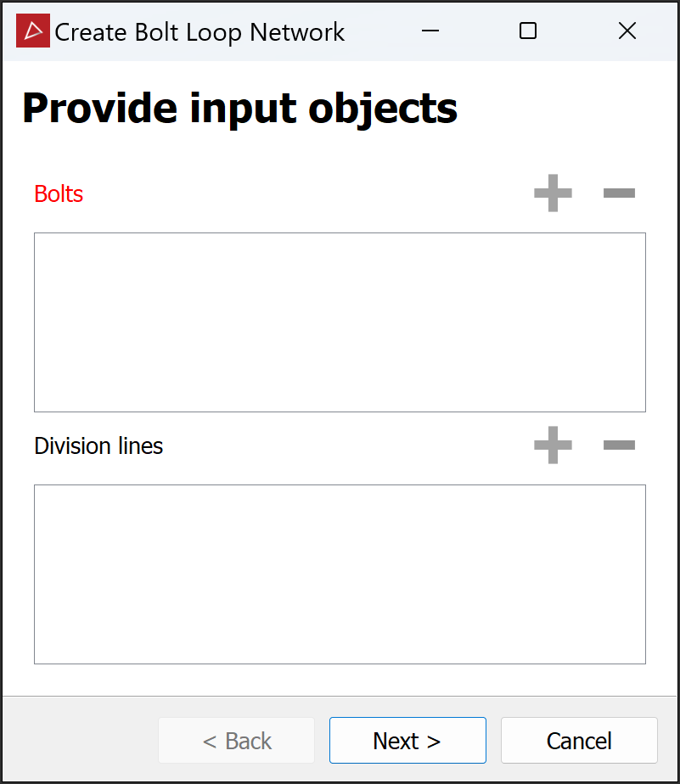Close the Create Bolt Loop Network dialog
Image resolution: width=680 pixels, height=784 pixels.
click(627, 31)
